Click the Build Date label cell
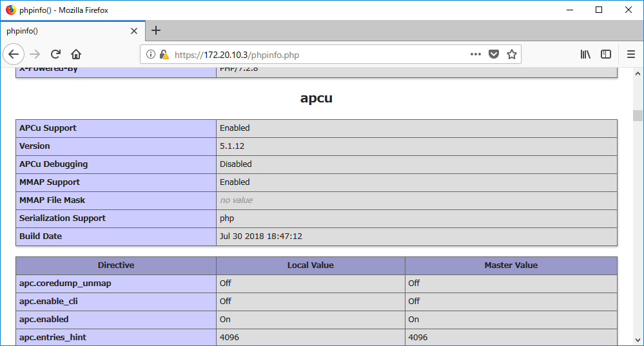 [x=116, y=236]
